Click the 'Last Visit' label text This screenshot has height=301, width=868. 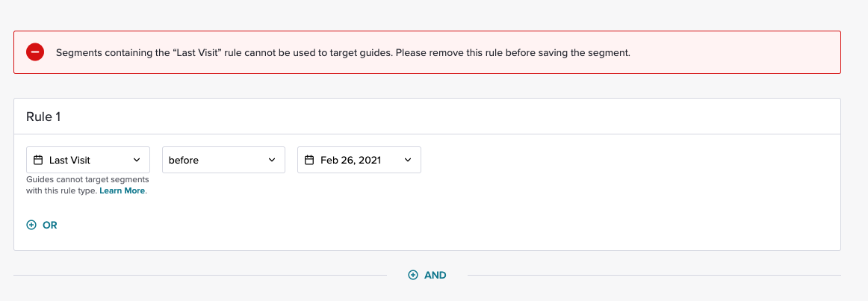69,160
